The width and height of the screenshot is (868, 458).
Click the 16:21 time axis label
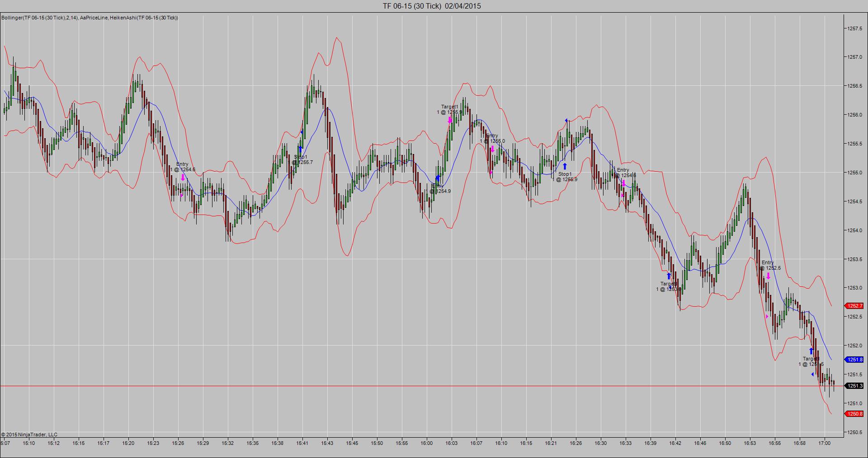[551, 443]
